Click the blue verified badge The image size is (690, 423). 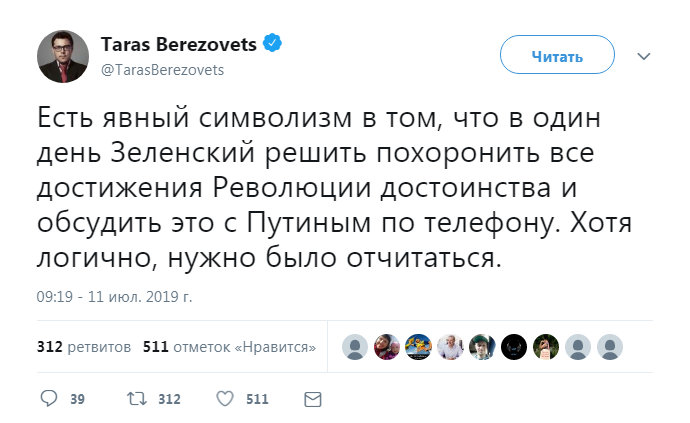272,43
